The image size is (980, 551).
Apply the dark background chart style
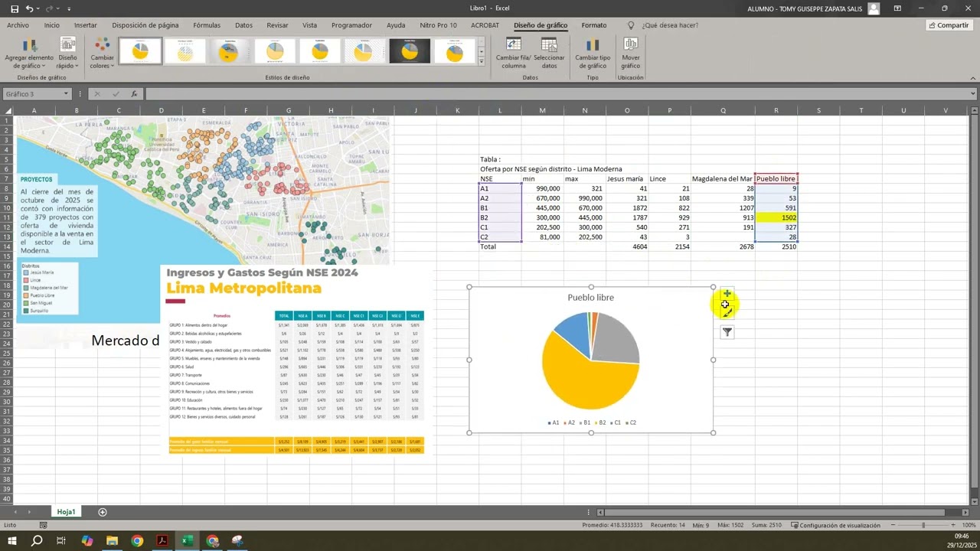click(x=410, y=51)
